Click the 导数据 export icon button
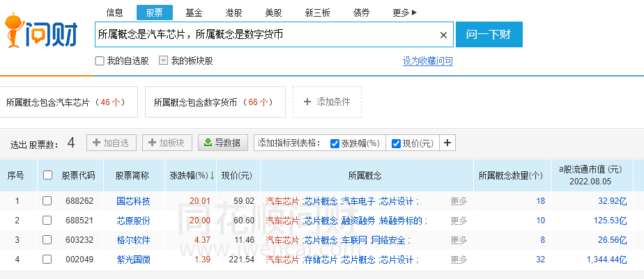This screenshot has width=644, height=279. (x=223, y=143)
